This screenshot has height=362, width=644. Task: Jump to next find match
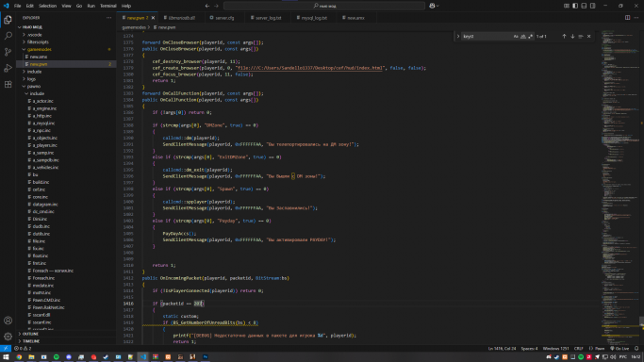click(x=572, y=36)
